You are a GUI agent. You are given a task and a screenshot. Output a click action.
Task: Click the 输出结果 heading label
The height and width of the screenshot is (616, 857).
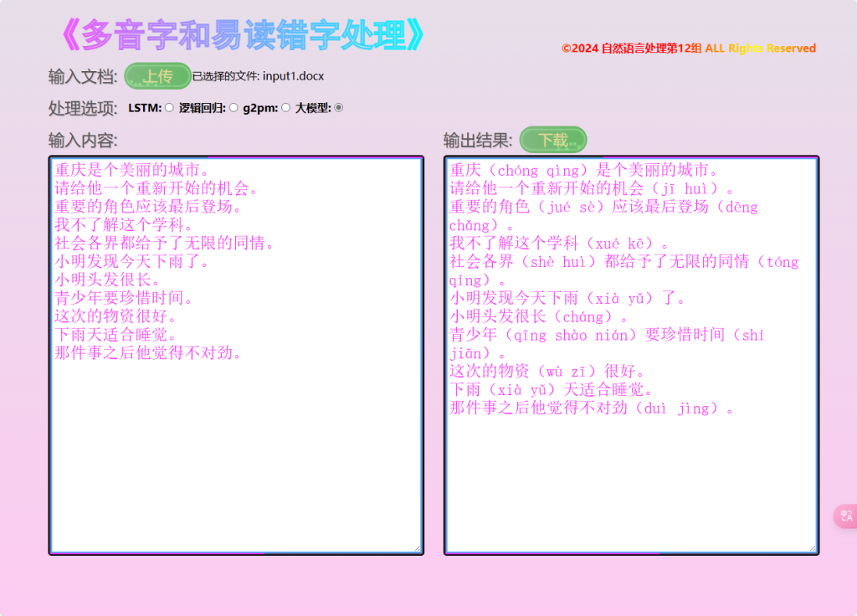tap(477, 140)
